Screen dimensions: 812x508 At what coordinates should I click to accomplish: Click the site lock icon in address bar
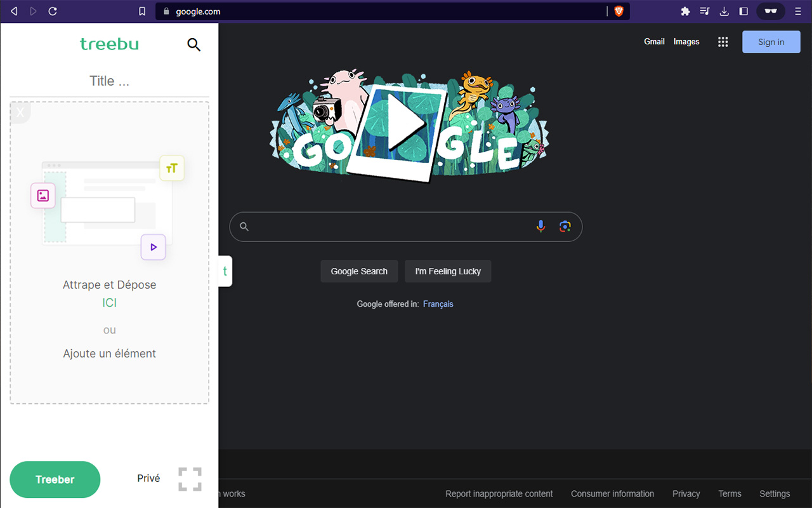pyautogui.click(x=166, y=11)
